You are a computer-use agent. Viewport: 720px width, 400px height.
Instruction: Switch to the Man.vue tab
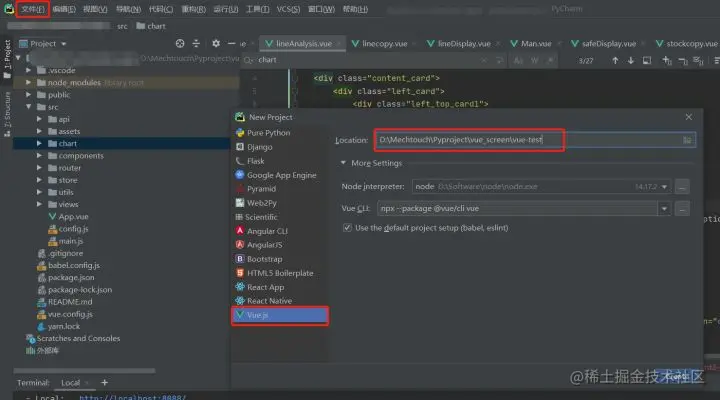535,44
